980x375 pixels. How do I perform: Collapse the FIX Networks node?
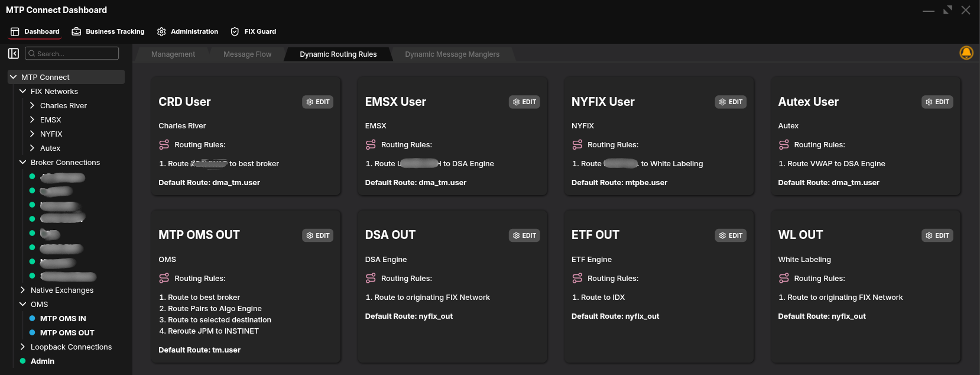click(22, 91)
